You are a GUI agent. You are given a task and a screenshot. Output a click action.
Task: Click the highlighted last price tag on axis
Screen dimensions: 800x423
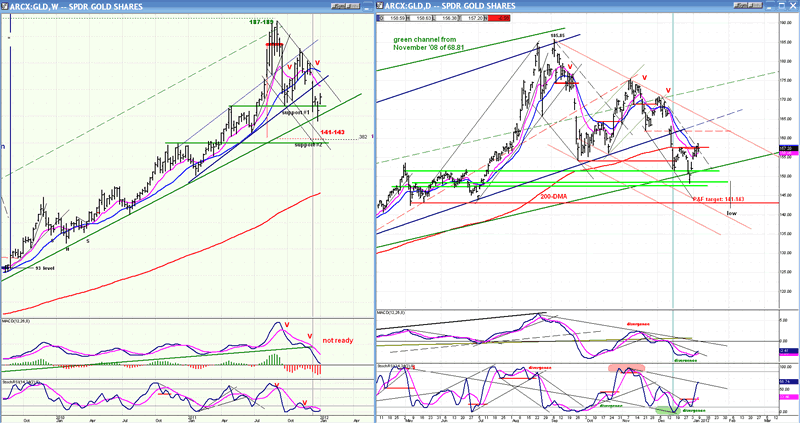tap(789, 148)
